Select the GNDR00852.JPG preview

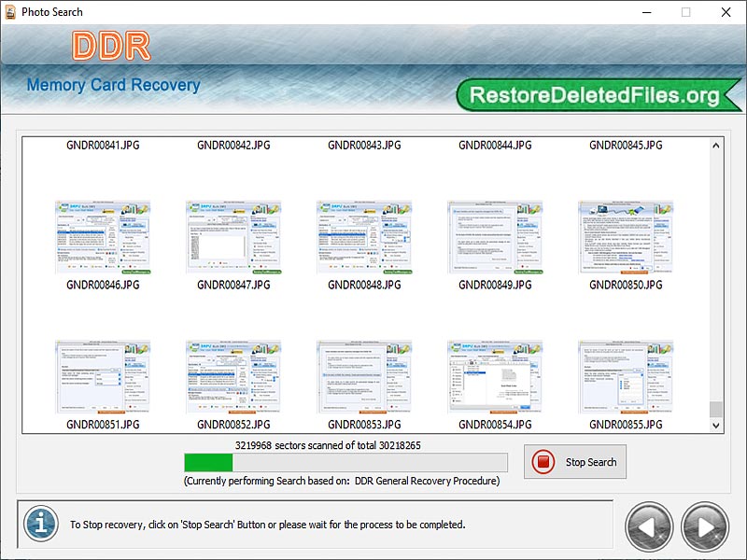tap(236, 375)
